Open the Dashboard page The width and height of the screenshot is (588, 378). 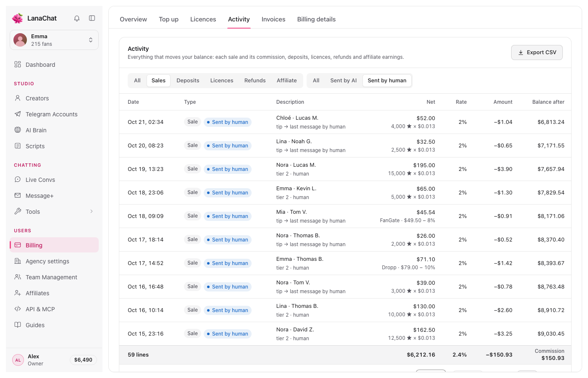pos(54,64)
